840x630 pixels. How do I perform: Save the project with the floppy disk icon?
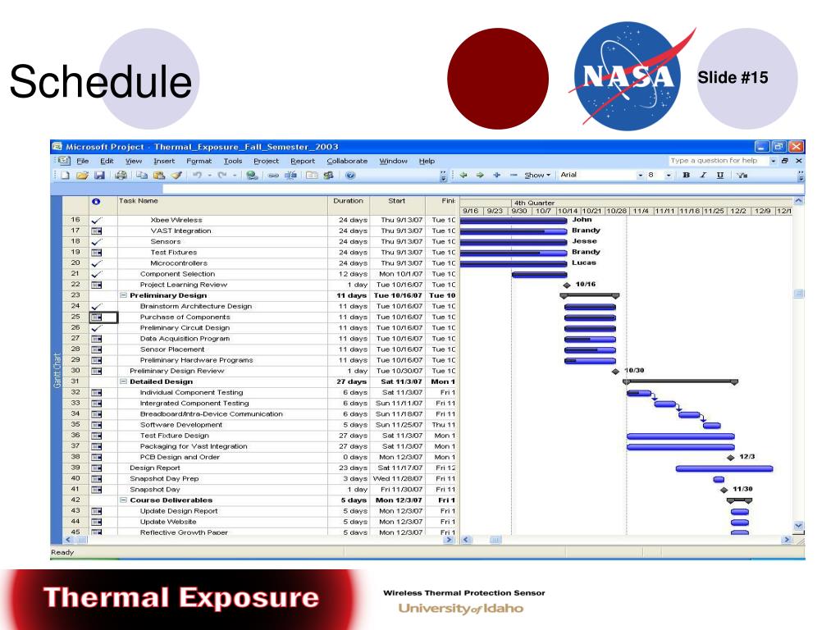click(x=99, y=176)
